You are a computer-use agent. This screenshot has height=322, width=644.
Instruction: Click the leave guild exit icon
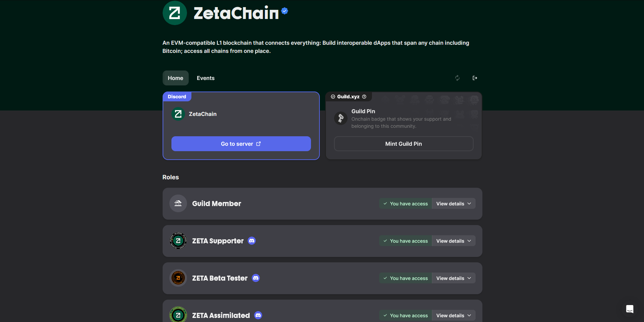coord(475,78)
